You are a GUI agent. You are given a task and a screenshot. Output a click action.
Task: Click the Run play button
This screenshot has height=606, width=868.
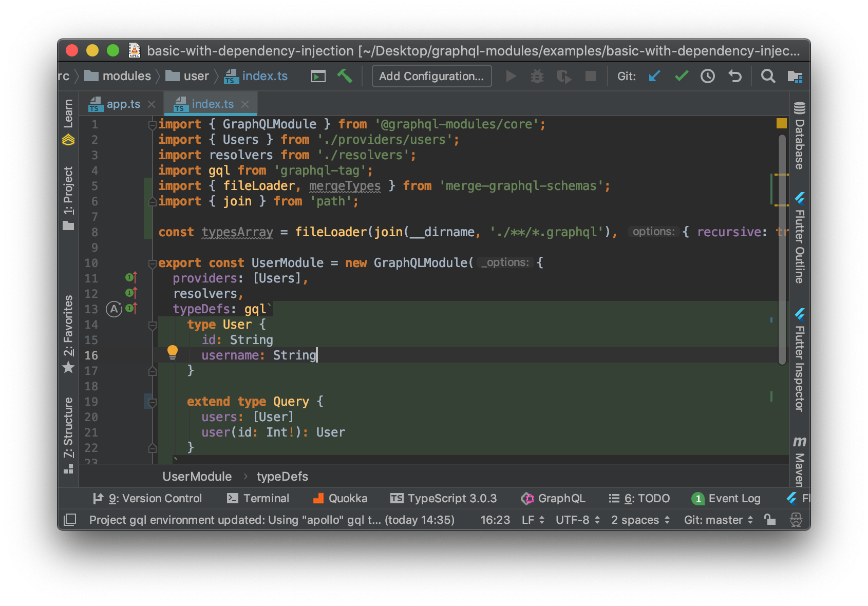click(x=511, y=77)
